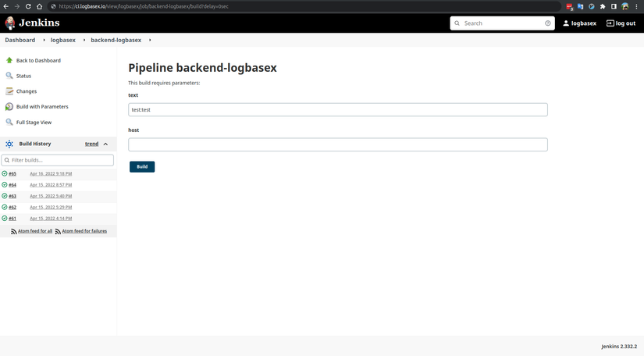The height and width of the screenshot is (356, 644).
Task: Open Full Stage View sidebar item
Action: coord(34,123)
